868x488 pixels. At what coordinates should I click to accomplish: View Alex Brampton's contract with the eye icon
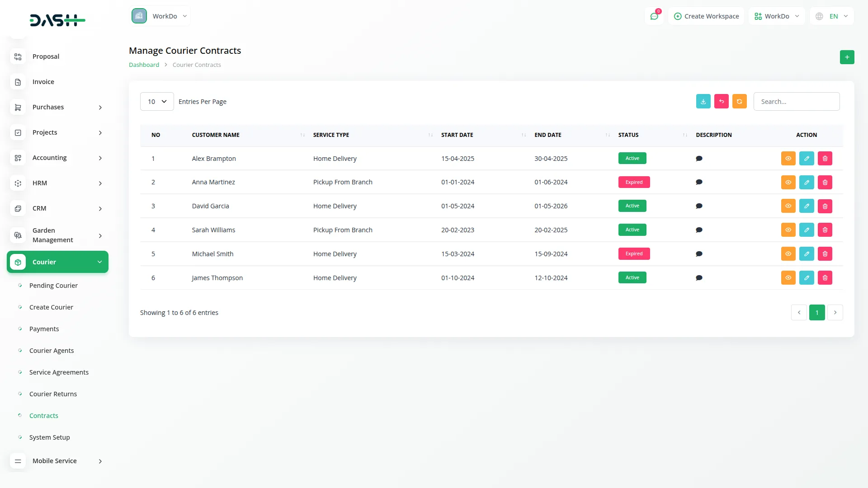point(788,158)
